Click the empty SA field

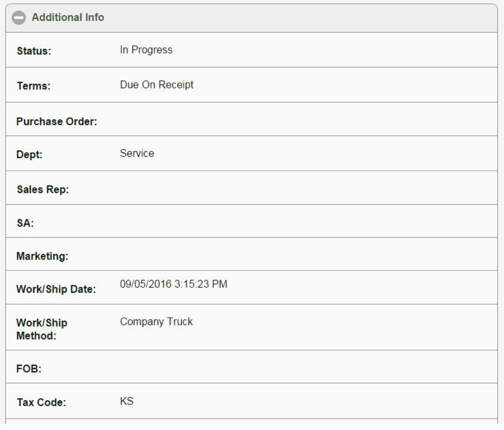point(199,222)
